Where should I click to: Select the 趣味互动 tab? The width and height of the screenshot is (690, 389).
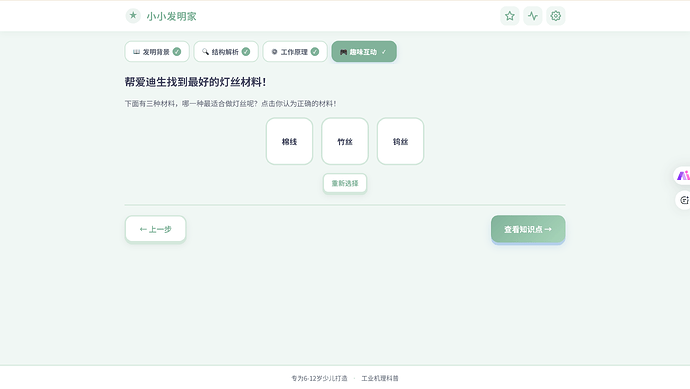click(x=364, y=51)
